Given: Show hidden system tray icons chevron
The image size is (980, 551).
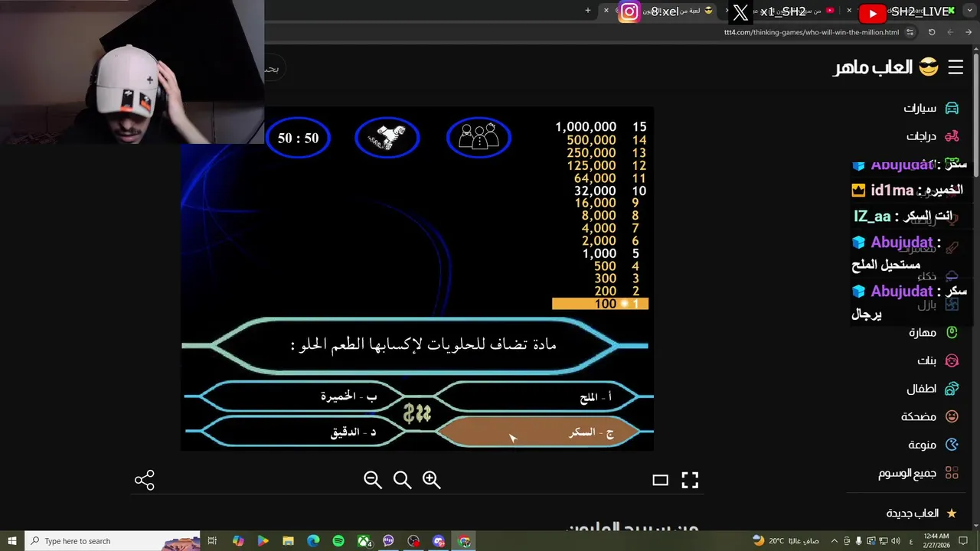Looking at the screenshot, I should (835, 541).
